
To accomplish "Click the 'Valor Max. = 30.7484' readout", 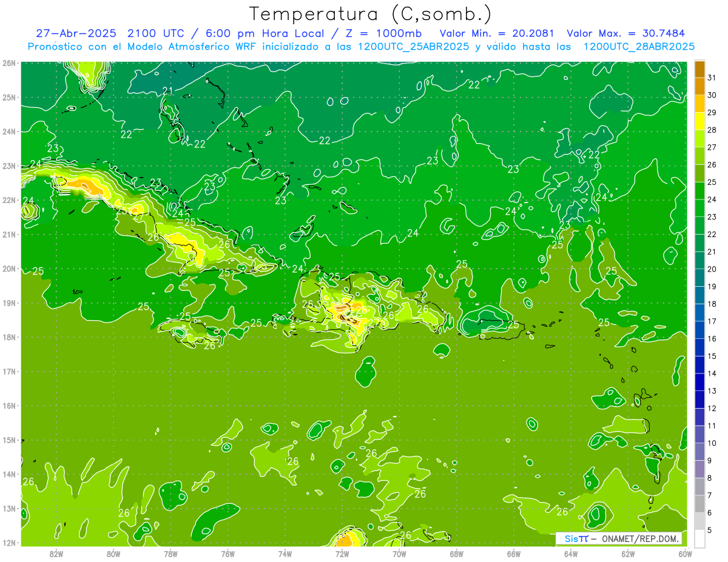I will coord(626,33).
